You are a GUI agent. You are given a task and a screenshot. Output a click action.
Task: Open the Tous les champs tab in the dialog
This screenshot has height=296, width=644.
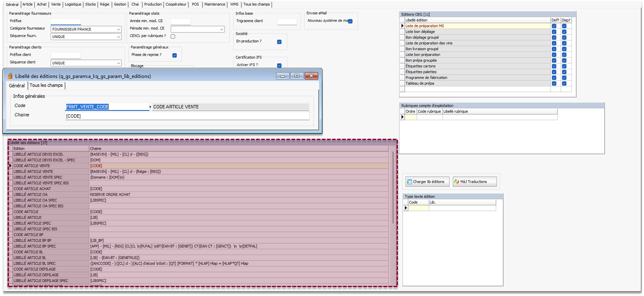46,86
